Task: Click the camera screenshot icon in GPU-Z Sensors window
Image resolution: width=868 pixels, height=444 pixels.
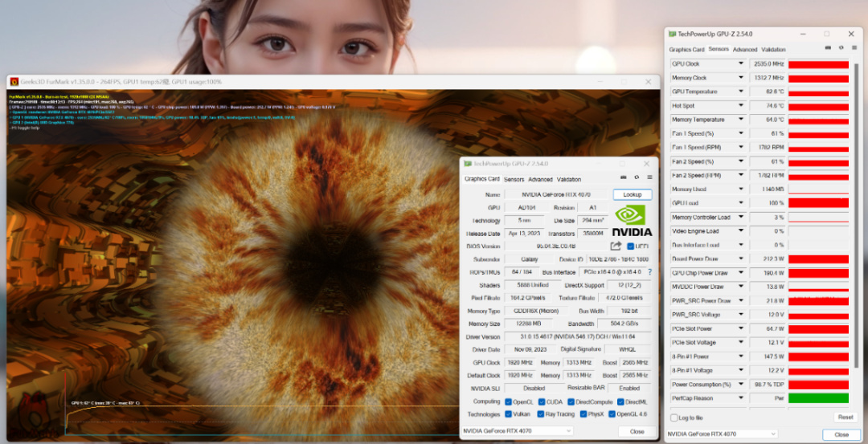Action: click(x=828, y=47)
